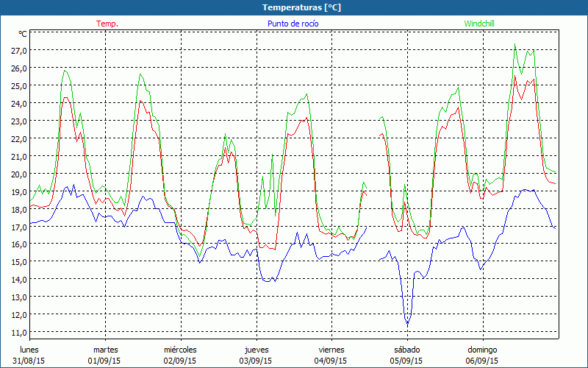
Task: Select the red "Temp." legend label
Action: pos(107,24)
